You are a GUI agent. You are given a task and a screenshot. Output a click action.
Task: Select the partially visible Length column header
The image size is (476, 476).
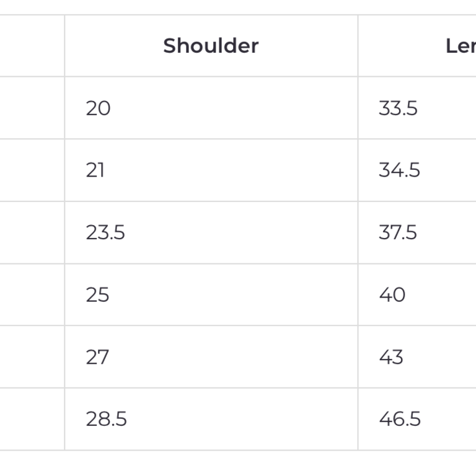[460, 46]
